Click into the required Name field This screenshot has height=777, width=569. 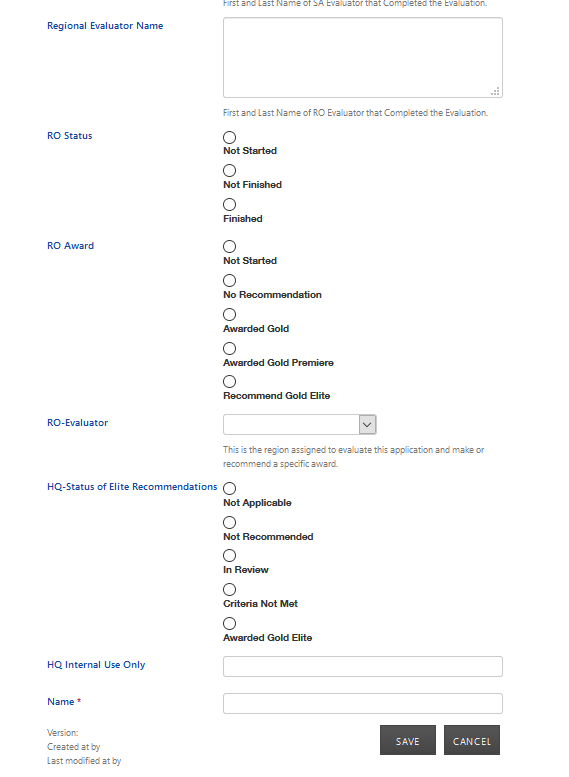pos(363,704)
